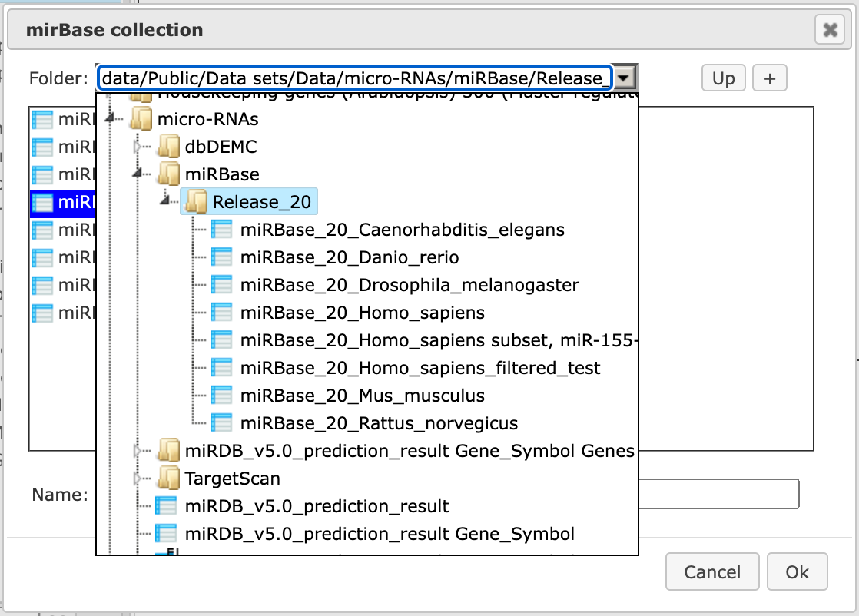Collapse the micro-RNAs tree node
Screen dimensions: 859x616
click(x=111, y=118)
